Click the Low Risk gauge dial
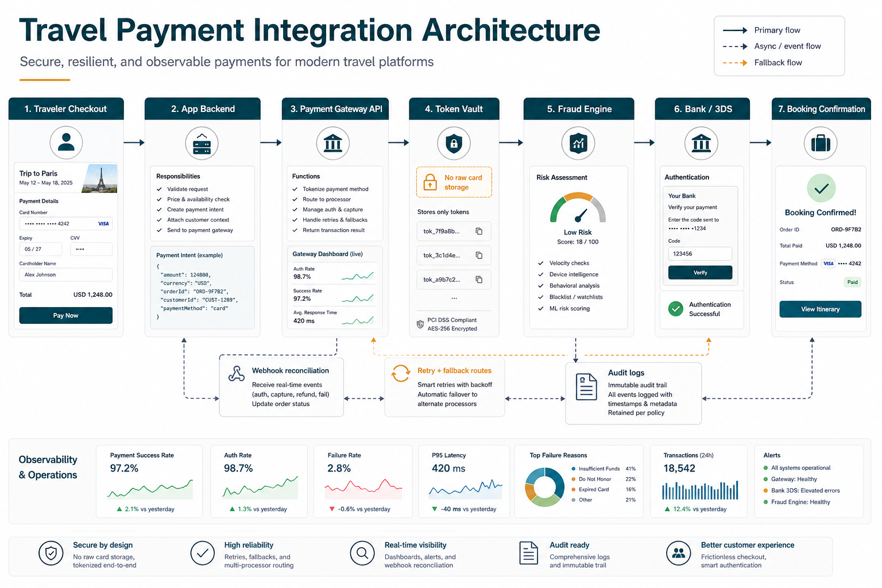The image size is (882, 588). 578,208
